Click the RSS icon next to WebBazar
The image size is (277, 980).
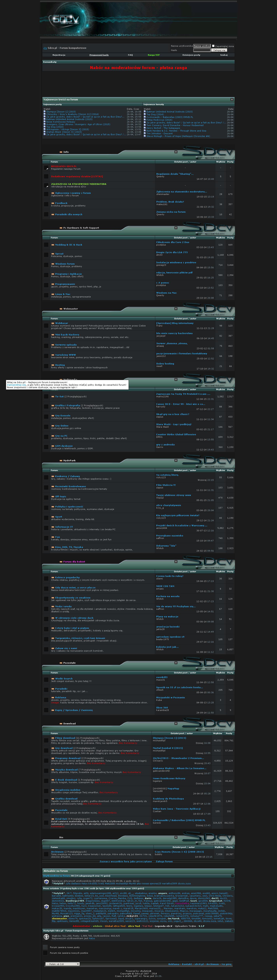point(53,323)
